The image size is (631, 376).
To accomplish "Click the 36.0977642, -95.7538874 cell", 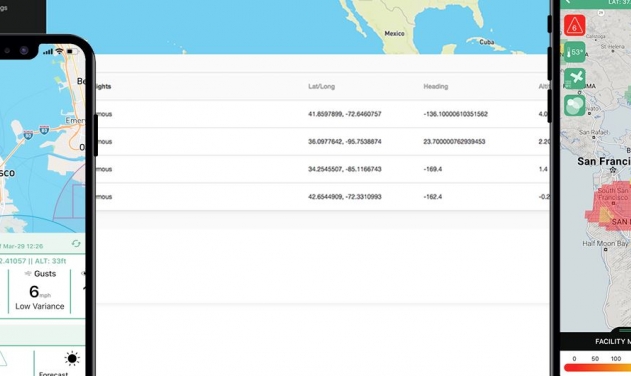I will [x=344, y=142].
